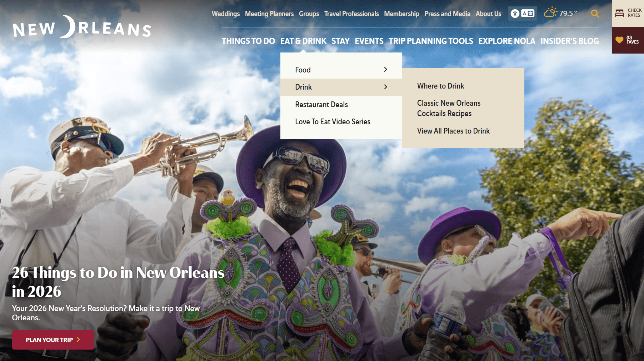Image resolution: width=644 pixels, height=361 pixels.
Task: Open the Where to Drink link
Action: (440, 86)
